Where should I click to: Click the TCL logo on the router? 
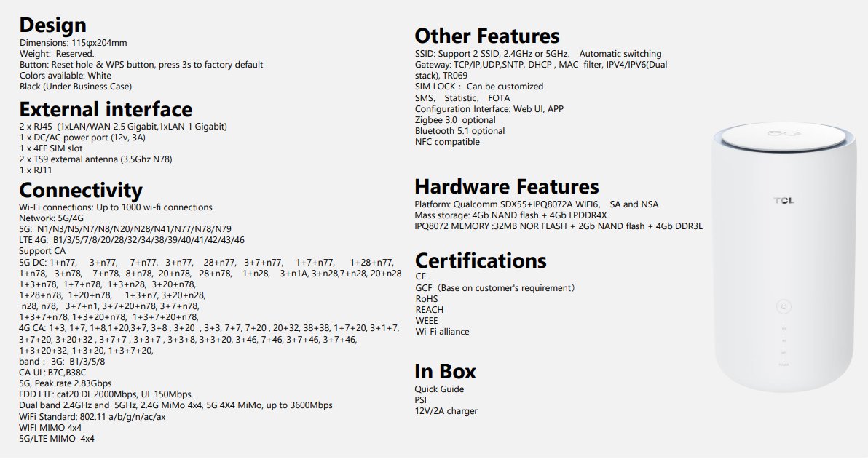point(784,200)
